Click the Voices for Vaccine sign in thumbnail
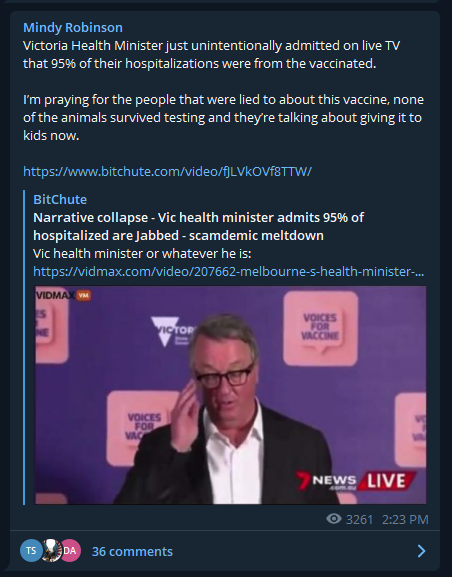The width and height of the screenshot is (452, 577). pos(320,328)
